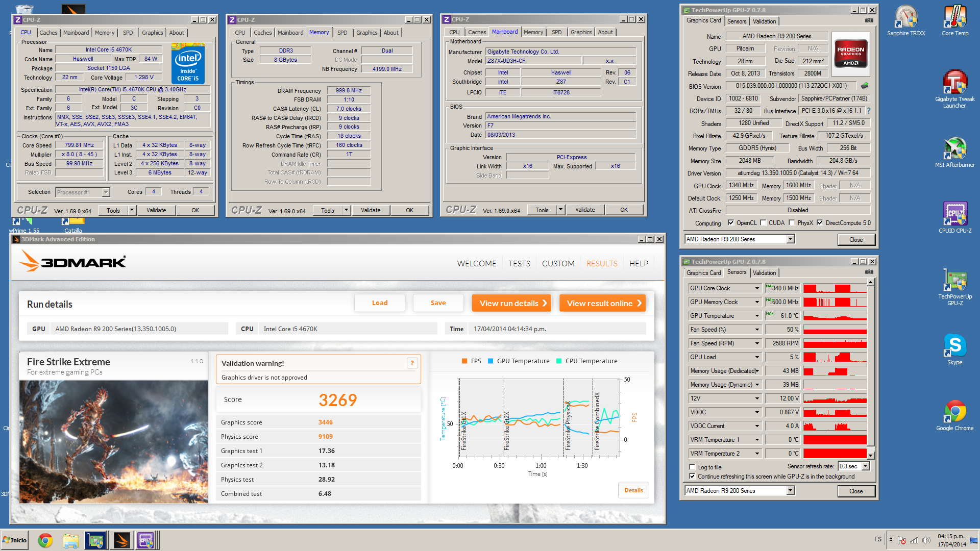
Task: Open CUSTOM section in 3DMark
Action: tap(558, 263)
